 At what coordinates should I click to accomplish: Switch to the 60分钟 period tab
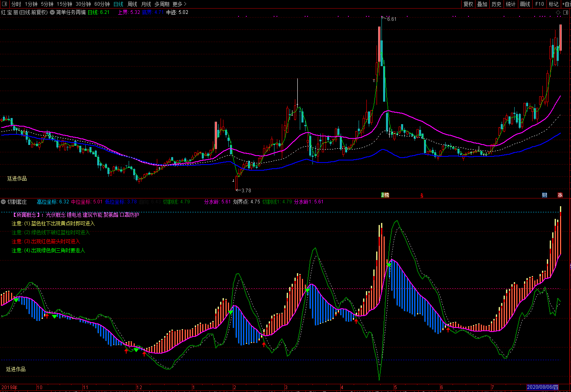point(102,4)
